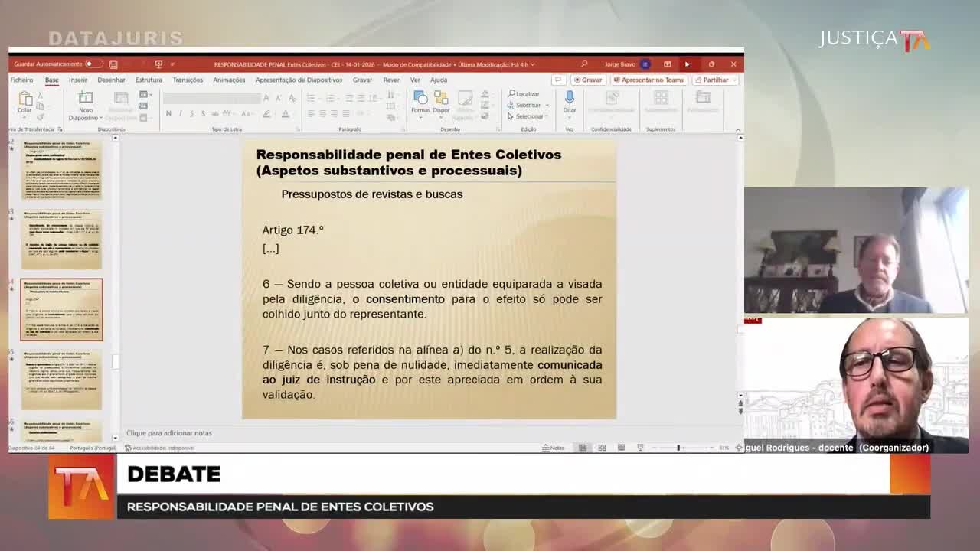The width and height of the screenshot is (980, 551).
Task: Start slideshow from the status bar icon
Action: tap(640, 447)
